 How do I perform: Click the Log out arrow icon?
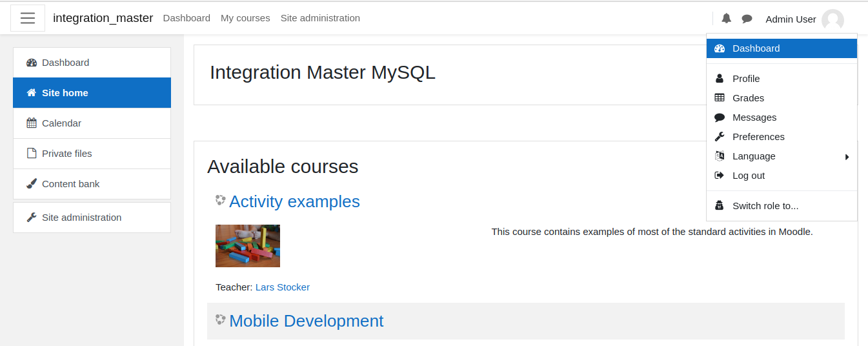point(720,176)
